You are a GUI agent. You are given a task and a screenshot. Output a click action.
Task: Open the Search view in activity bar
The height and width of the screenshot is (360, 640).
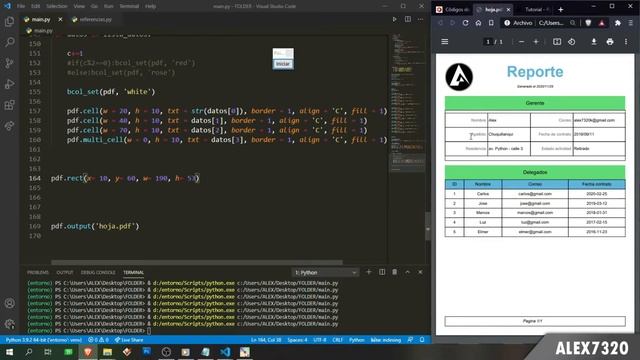pyautogui.click(x=9, y=42)
